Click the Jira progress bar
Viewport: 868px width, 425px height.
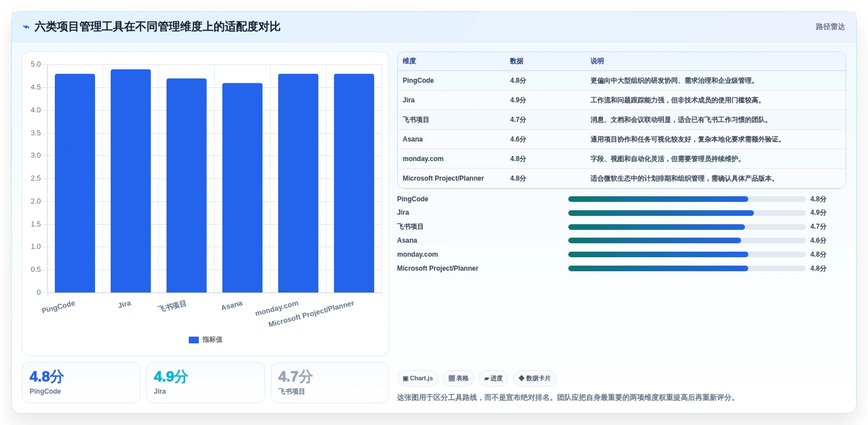pyautogui.click(x=687, y=213)
